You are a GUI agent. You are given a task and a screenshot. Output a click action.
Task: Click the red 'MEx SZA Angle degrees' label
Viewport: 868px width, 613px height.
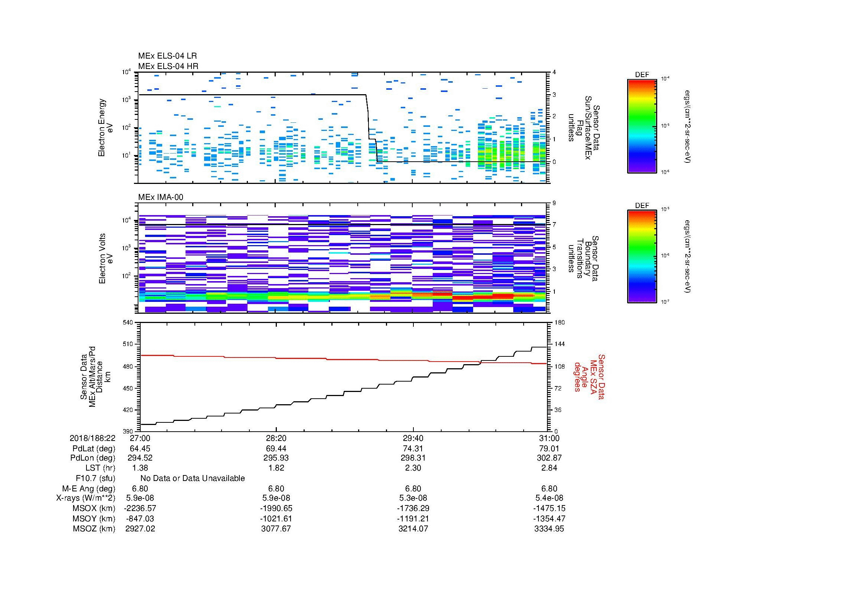589,376
